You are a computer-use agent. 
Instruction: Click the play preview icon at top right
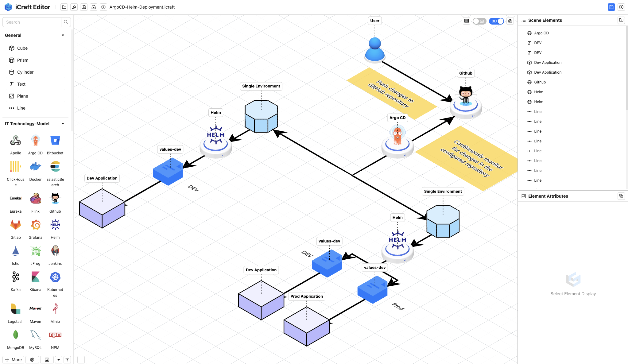621,7
